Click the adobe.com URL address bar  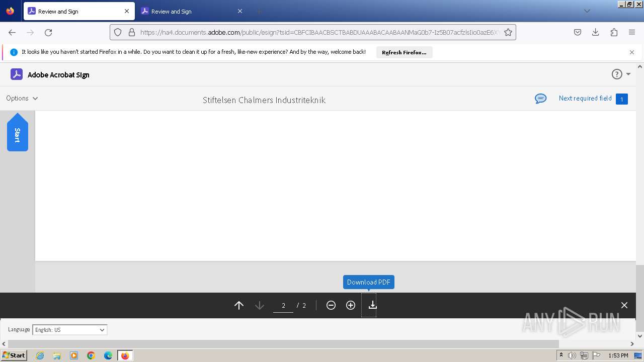[x=319, y=32]
